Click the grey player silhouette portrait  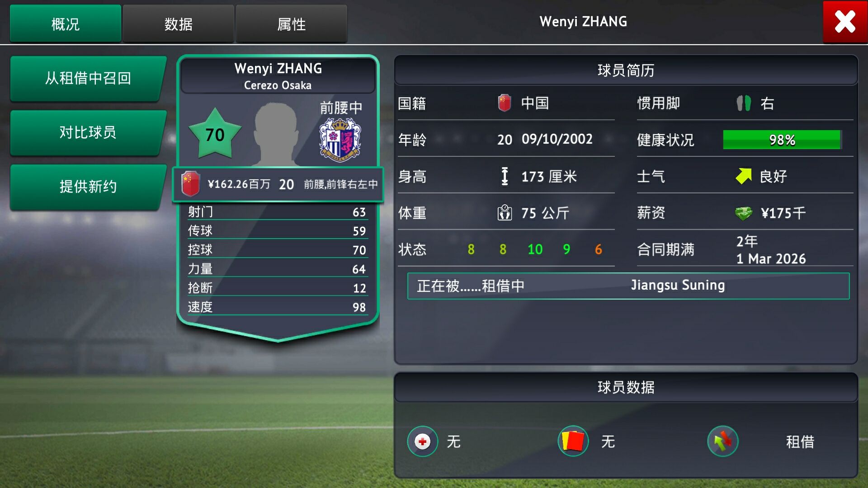[276, 134]
